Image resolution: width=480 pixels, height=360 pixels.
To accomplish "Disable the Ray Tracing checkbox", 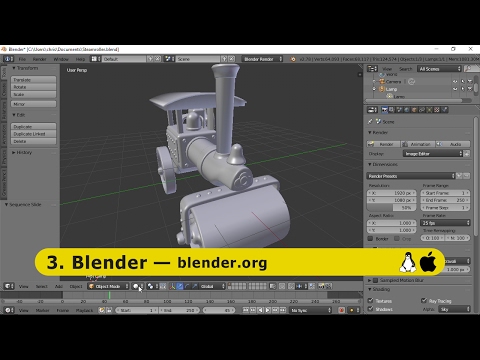I will [x=424, y=300].
